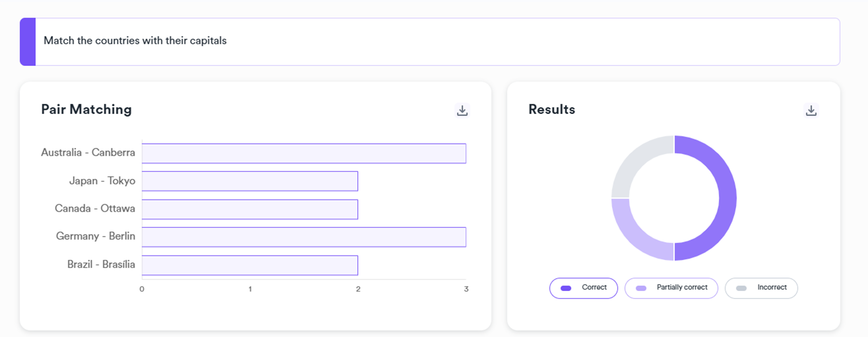Click the Australia - Canberra axis label
Screen dimensions: 868x337
tap(88, 153)
